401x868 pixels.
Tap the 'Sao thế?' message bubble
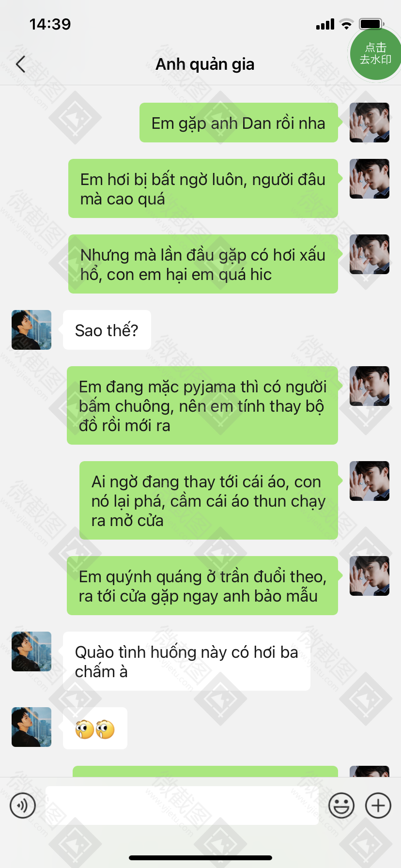107,330
